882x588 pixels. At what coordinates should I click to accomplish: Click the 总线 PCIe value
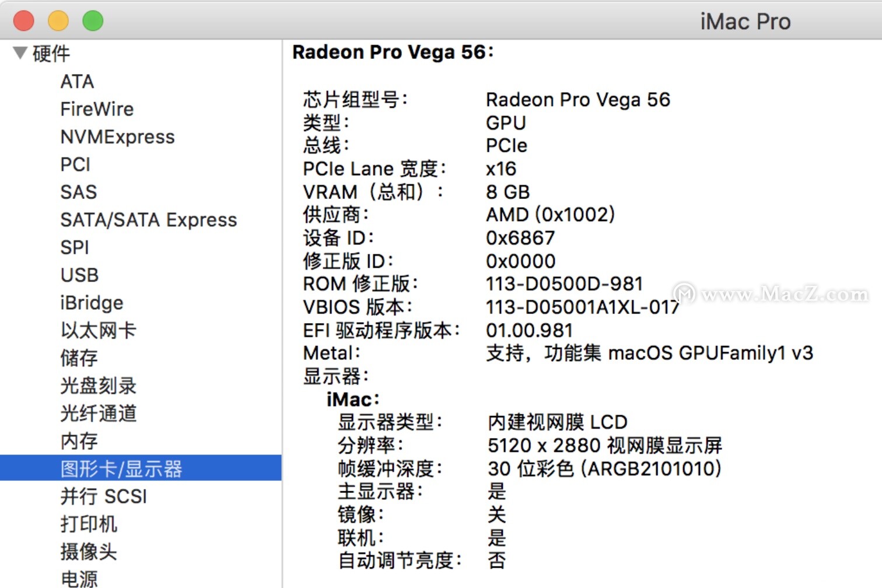click(x=506, y=145)
